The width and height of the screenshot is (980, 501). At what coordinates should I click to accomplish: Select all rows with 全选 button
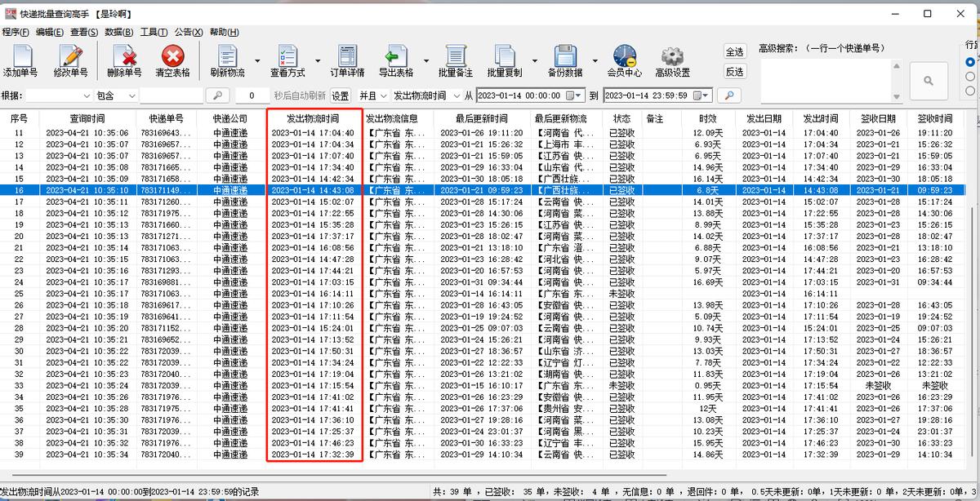coord(733,51)
